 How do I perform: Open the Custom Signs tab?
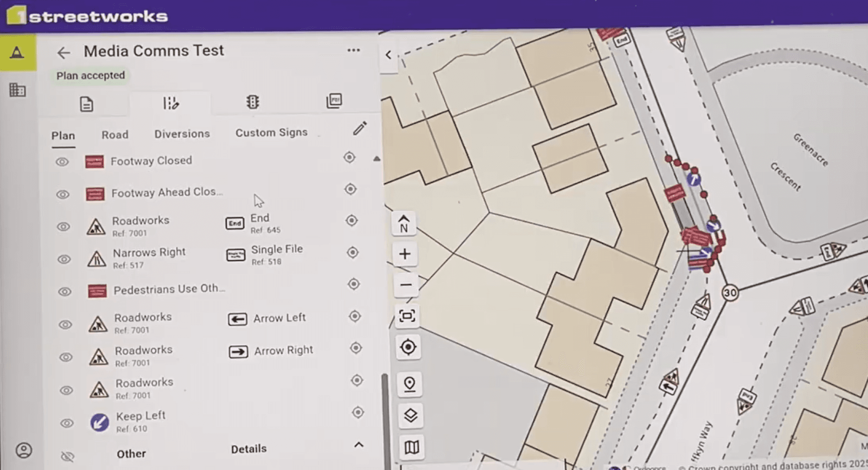[x=271, y=133]
